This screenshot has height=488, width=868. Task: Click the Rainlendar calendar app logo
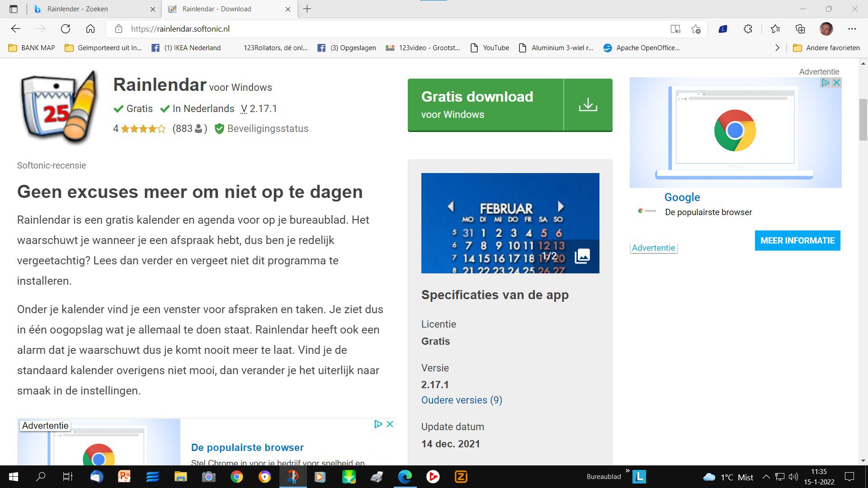(60, 108)
